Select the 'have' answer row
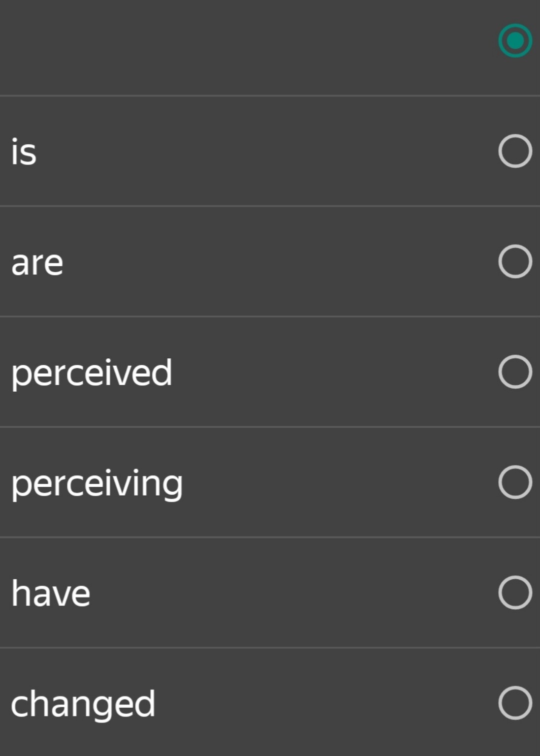This screenshot has width=540, height=756. [x=246, y=593]
